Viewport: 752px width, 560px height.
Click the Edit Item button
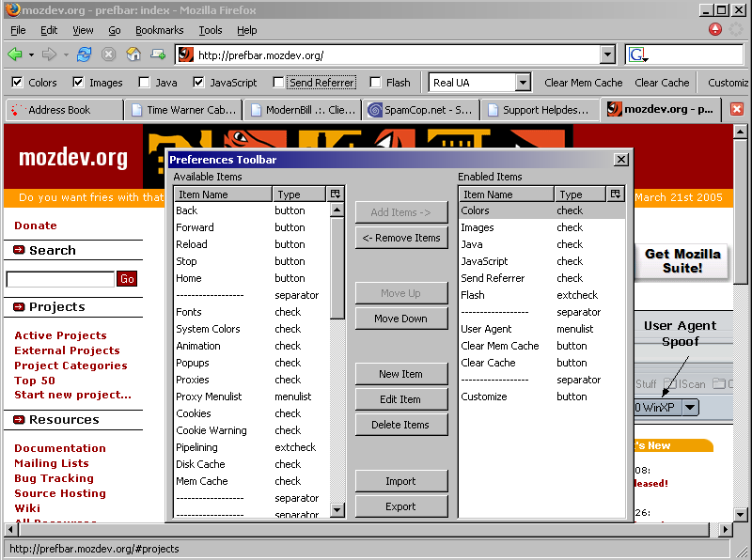point(401,399)
